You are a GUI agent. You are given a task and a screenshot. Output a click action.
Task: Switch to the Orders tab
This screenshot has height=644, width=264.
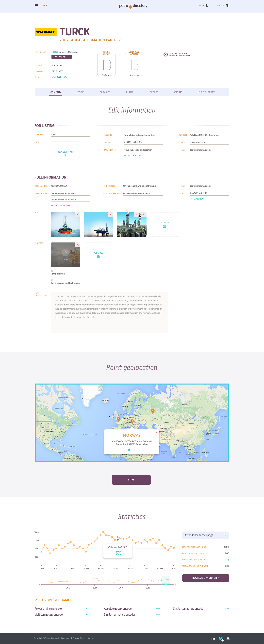(154, 92)
